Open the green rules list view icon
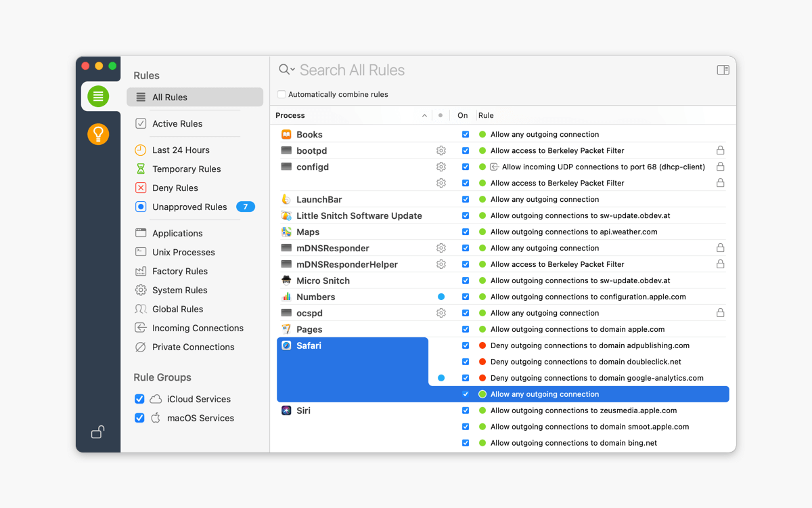 [x=98, y=96]
